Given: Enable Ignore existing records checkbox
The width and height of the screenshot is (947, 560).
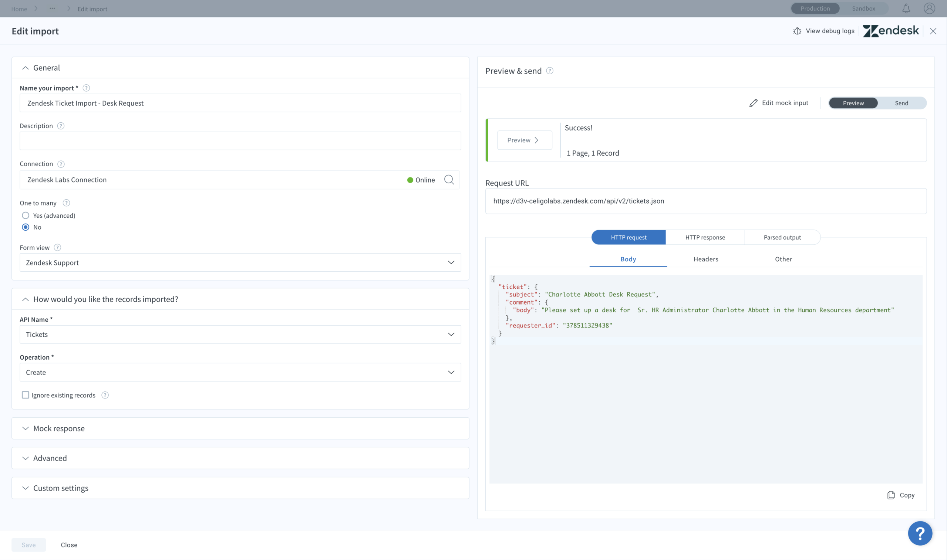Looking at the screenshot, I should [x=26, y=395].
